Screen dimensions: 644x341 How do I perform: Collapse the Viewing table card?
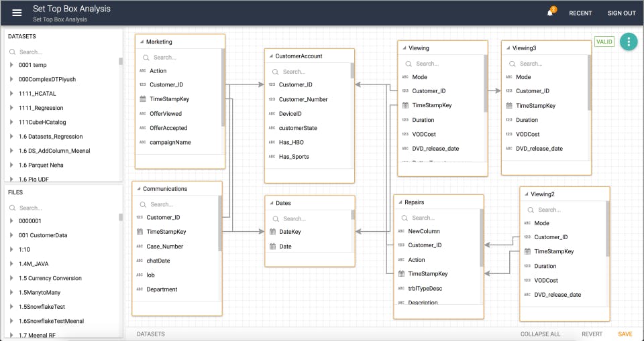405,48
